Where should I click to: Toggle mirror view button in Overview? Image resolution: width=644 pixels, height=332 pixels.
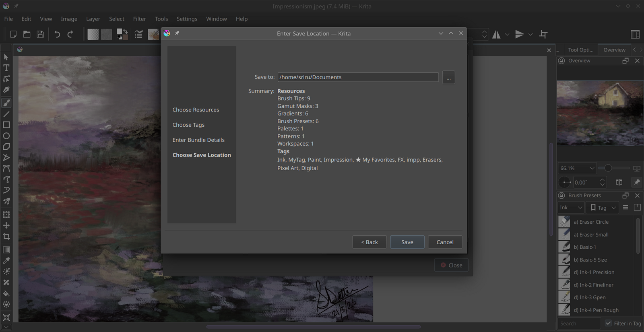click(x=619, y=182)
